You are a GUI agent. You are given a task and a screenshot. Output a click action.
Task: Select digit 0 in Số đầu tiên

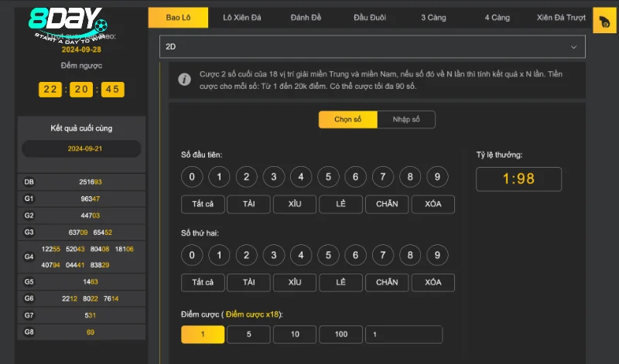(192, 177)
